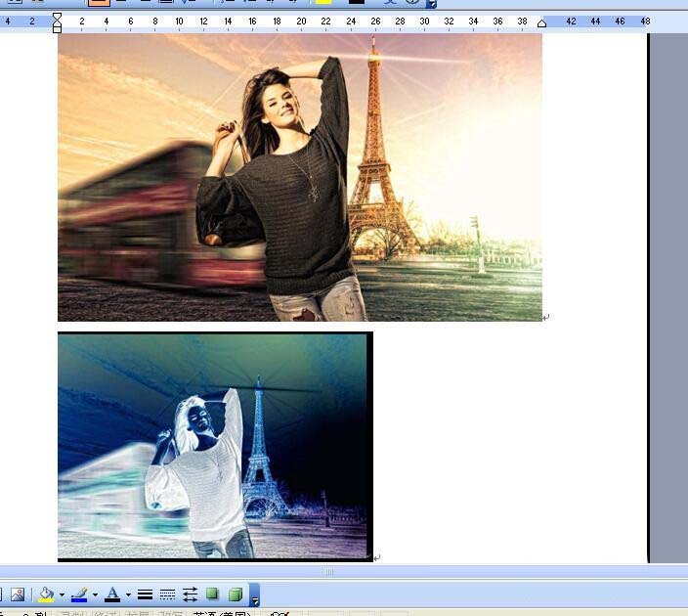Screen dimensions: 688x616
Task: Expand the Line Color dropdown arrow
Action: coord(95,594)
